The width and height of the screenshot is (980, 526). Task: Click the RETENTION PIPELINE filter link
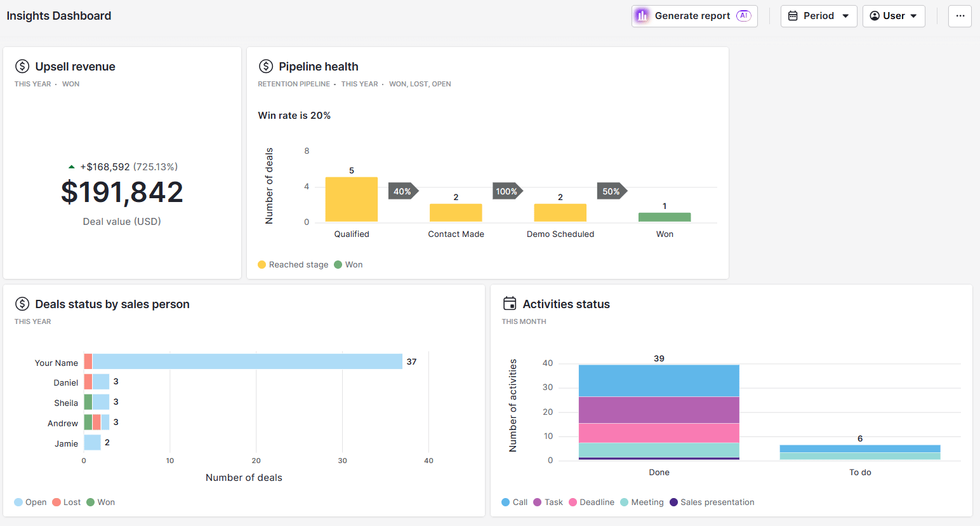[x=294, y=83]
